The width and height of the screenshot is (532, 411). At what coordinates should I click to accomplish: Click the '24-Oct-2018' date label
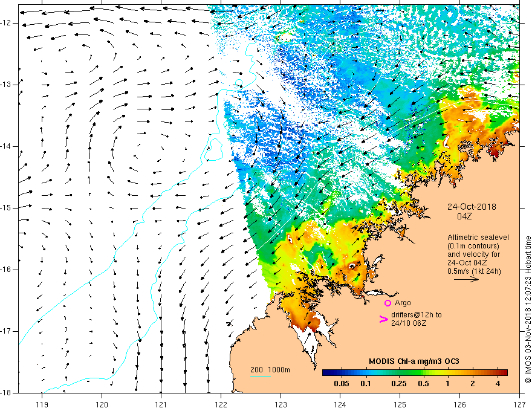[x=472, y=207]
